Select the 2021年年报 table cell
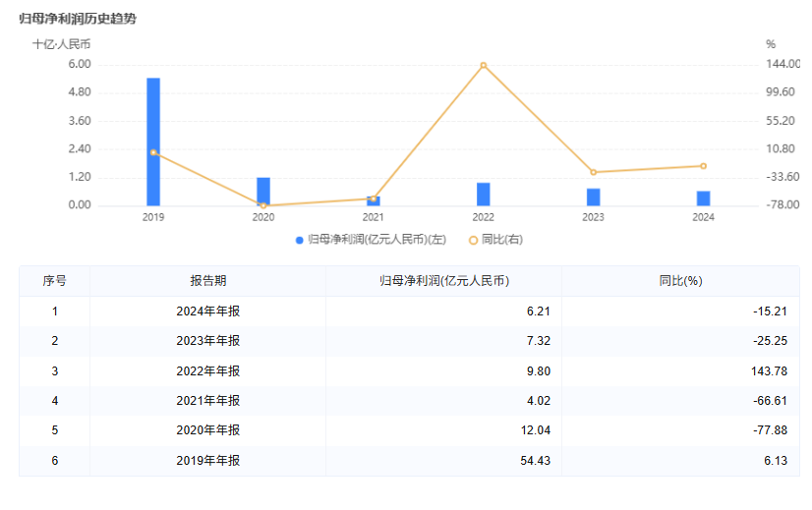This screenshot has width=812, height=510. [208, 401]
